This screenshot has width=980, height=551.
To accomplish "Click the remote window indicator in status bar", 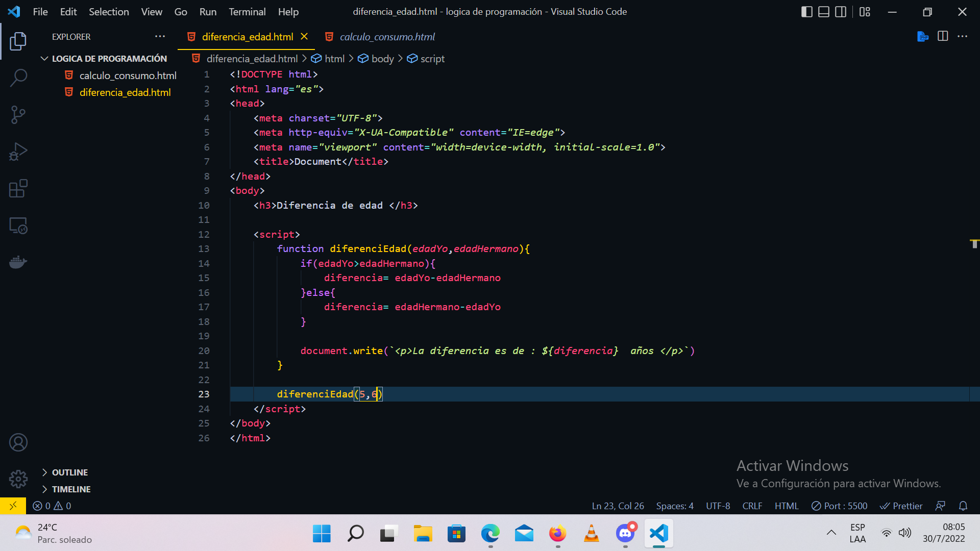I will 13,506.
